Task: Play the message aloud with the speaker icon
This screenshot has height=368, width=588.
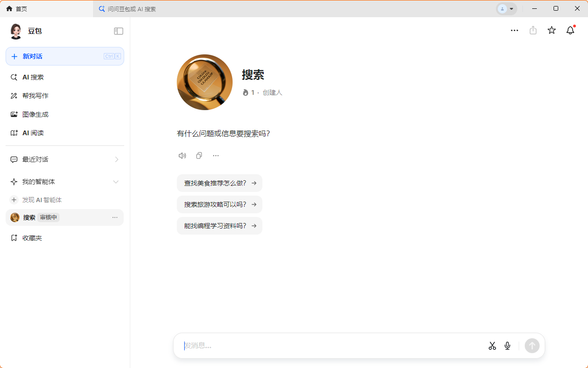Action: (x=182, y=155)
